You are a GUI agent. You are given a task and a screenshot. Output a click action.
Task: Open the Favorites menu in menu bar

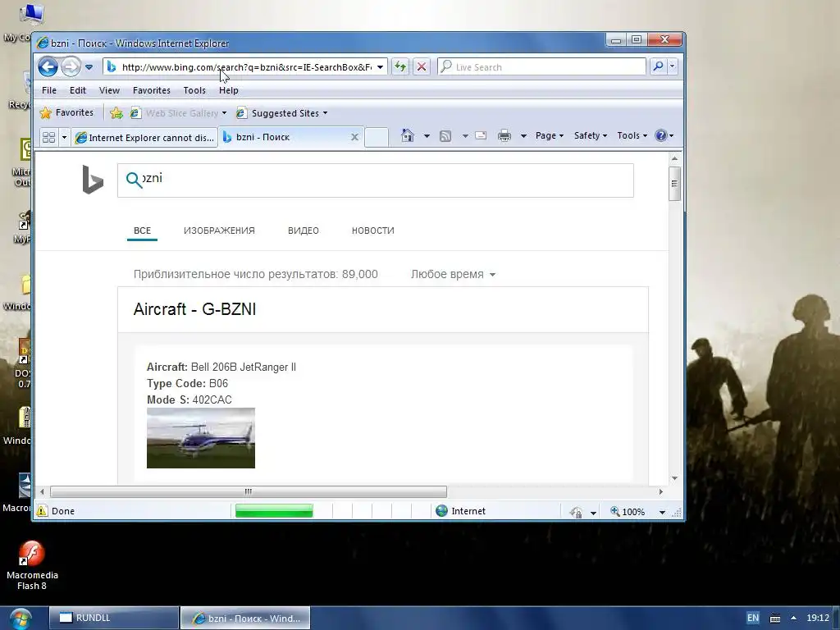click(x=152, y=90)
